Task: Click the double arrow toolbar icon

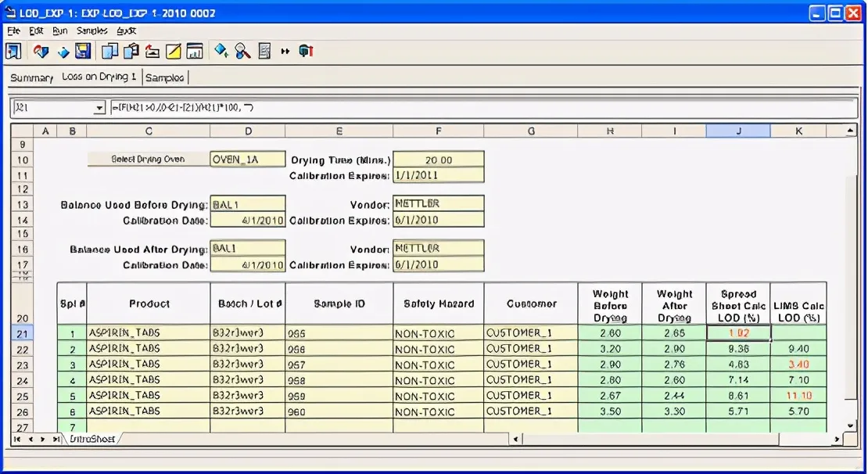Action: coord(285,52)
